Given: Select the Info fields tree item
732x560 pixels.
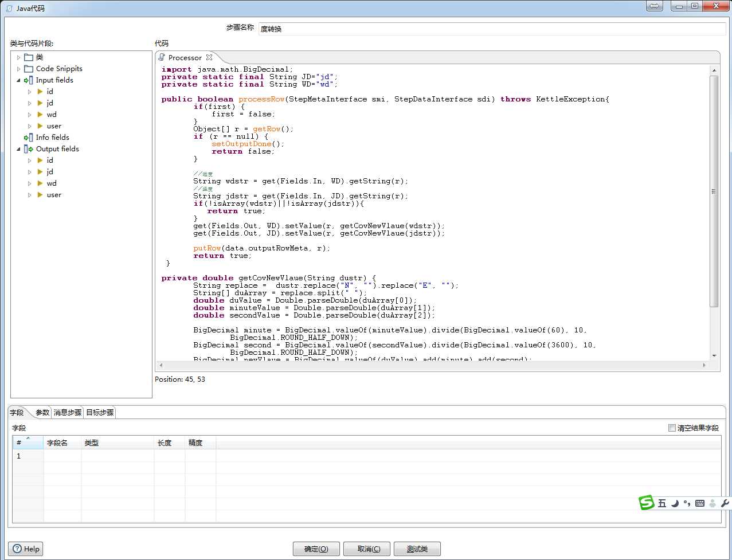Looking at the screenshot, I should pos(52,138).
